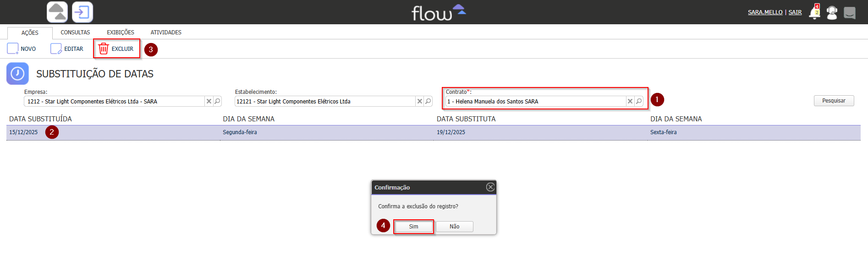The image size is (868, 266).
Task: Open Empresa lookup search magnifier
Action: coord(218,101)
